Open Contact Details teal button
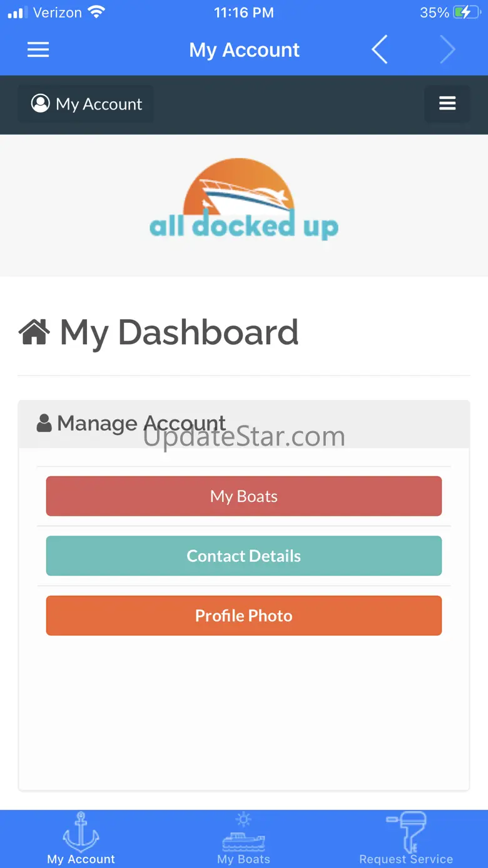 point(244,556)
